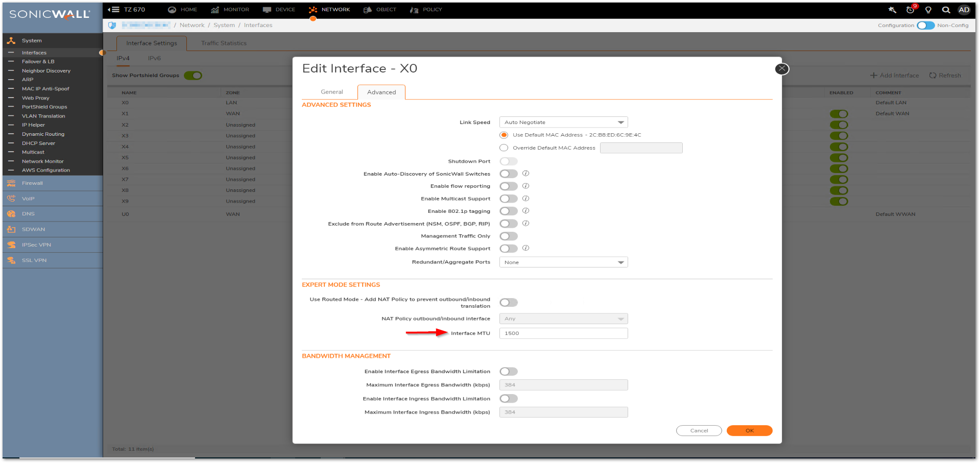Open VLAN Translation in sidebar
The width and height of the screenshot is (980, 463).
tap(43, 116)
